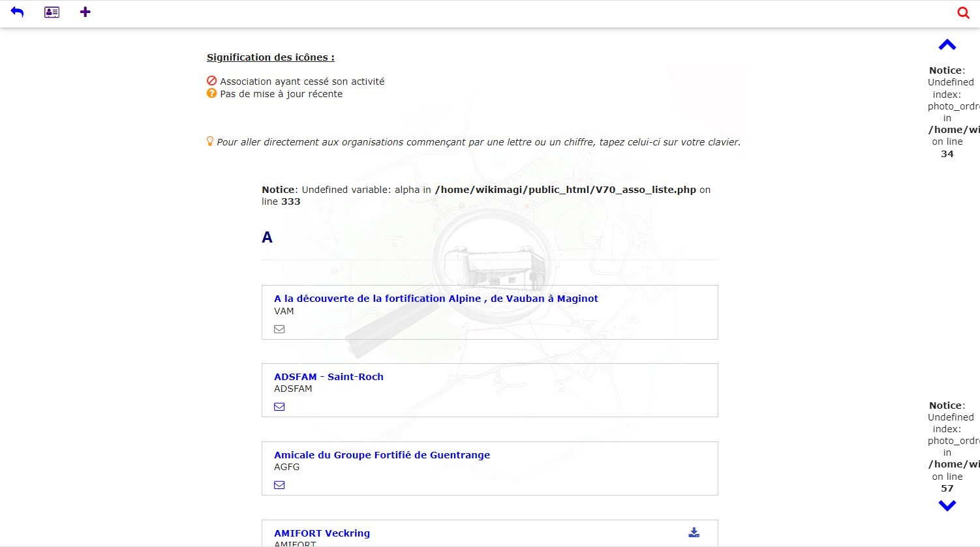Click the red ceased-activity legend icon

click(211, 81)
